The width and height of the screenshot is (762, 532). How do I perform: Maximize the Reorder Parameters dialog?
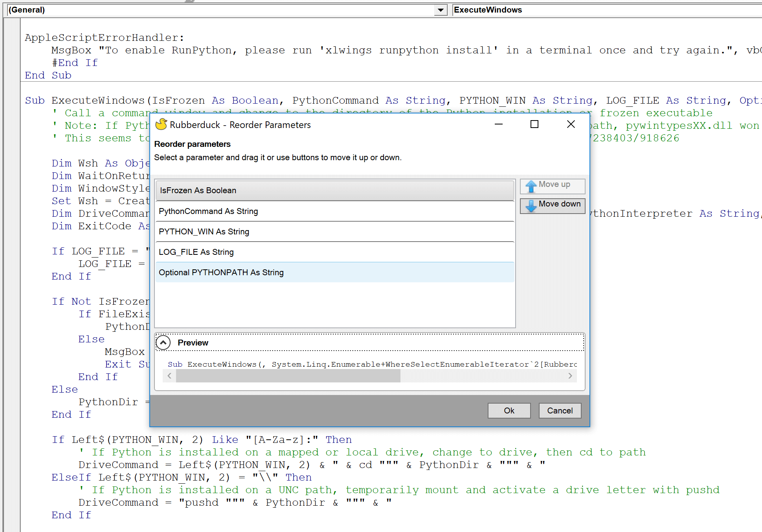(534, 124)
